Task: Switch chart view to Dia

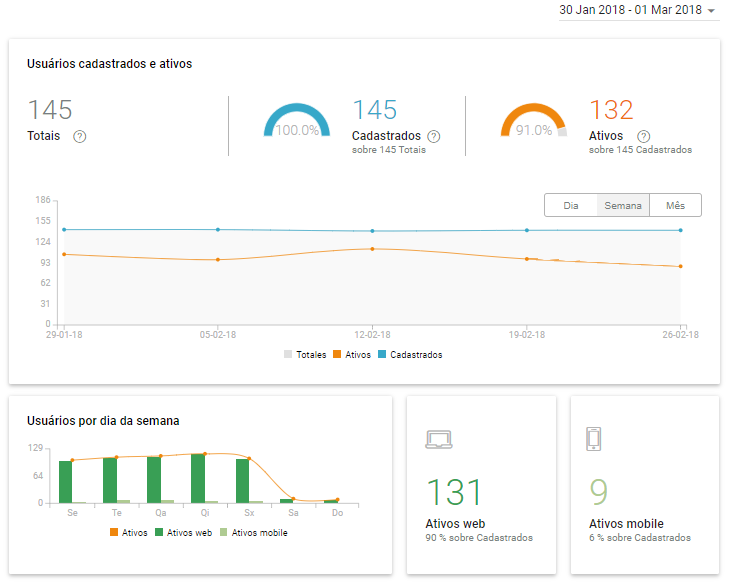Action: click(x=571, y=205)
